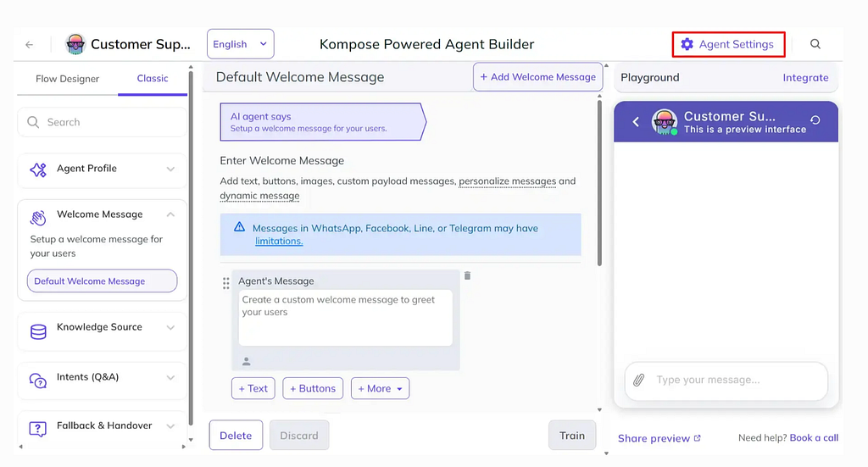The width and height of the screenshot is (868, 467).
Task: Click the back chevron in Playground chat header
Action: click(636, 121)
